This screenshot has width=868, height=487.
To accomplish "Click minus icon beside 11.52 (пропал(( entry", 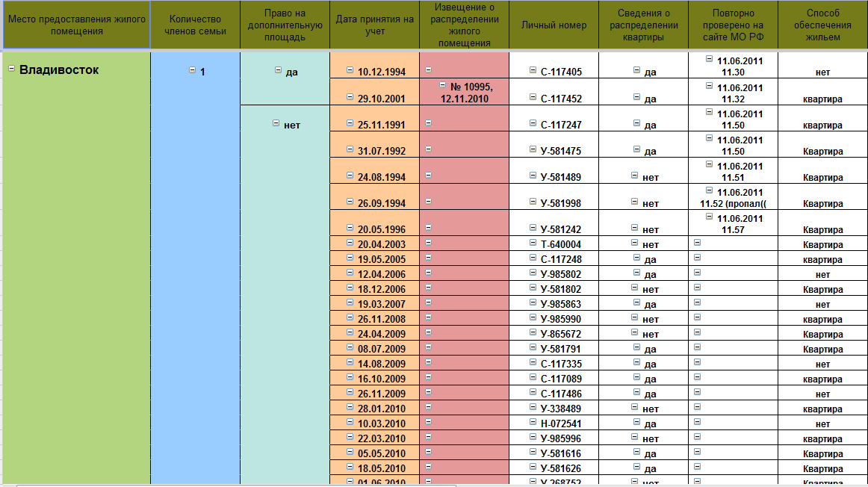I will click(709, 190).
